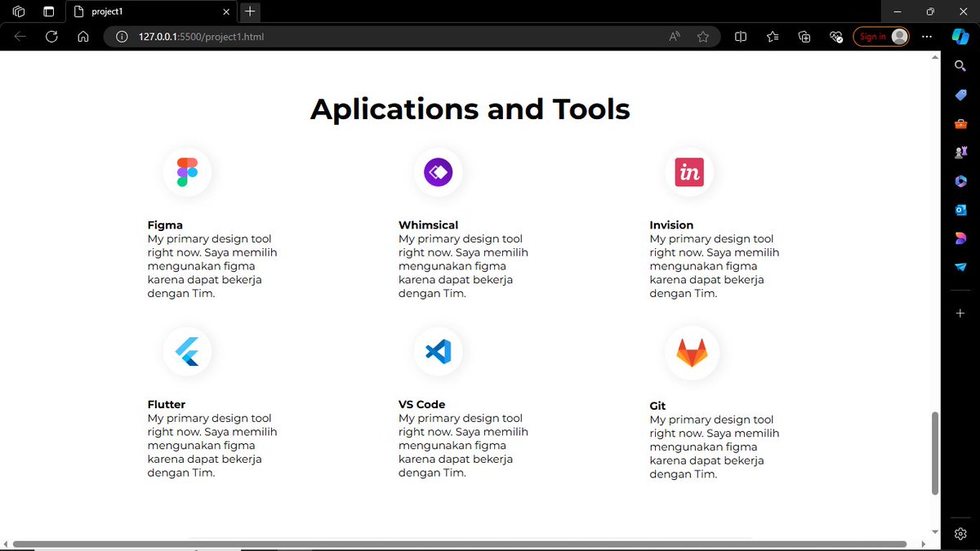Open Outlook from the sidebar
980x551 pixels.
960,209
